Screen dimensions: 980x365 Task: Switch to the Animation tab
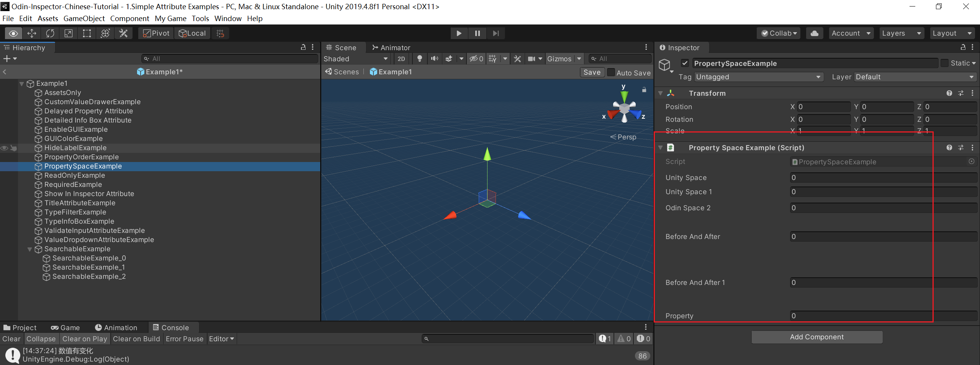[x=116, y=327]
